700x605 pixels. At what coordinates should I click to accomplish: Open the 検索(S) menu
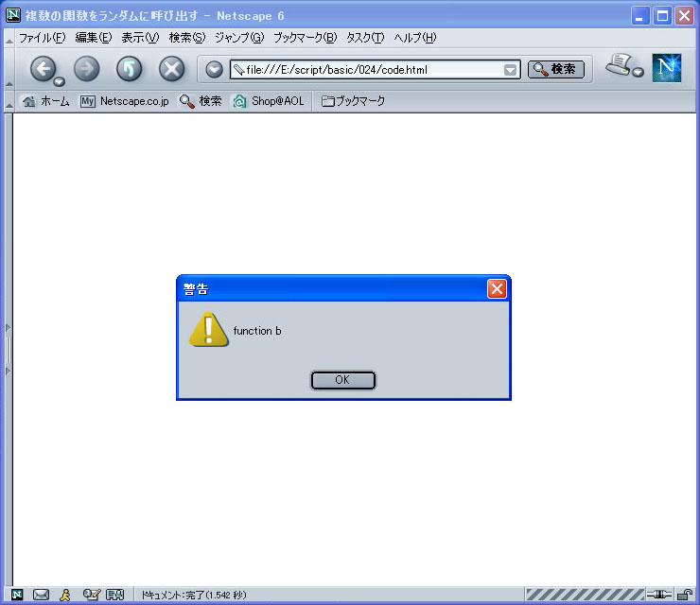pos(187,38)
